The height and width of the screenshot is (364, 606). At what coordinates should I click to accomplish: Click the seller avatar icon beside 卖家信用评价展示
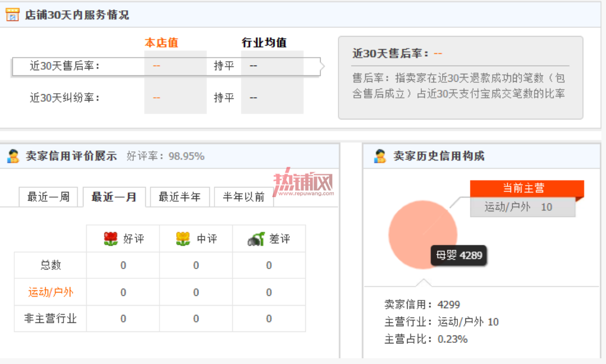tap(13, 156)
